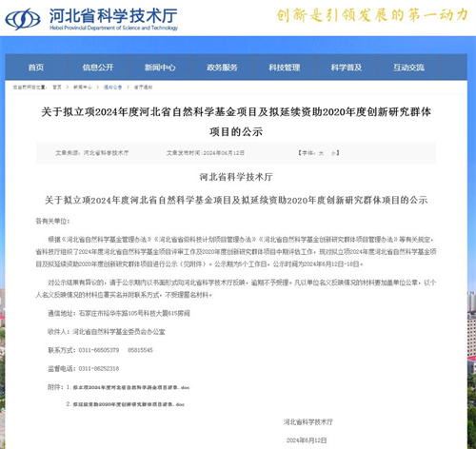Screen dimensions: 476x449
Task: Click the first breadcrumb chevron separator after 首页
Action: (68, 88)
